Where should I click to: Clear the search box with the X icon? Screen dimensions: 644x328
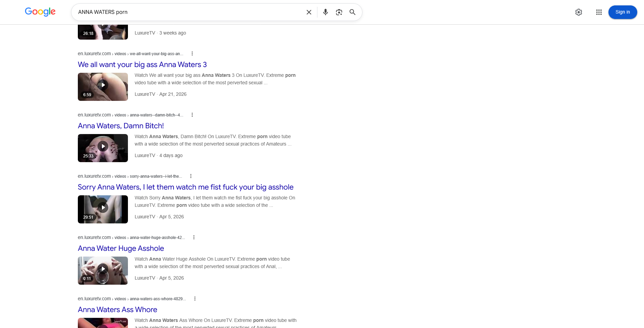[309, 12]
